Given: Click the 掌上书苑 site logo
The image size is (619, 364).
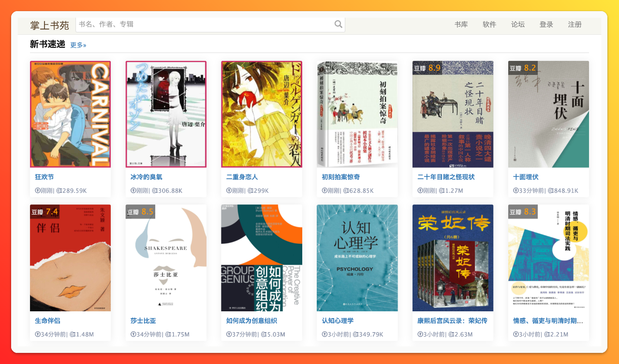Looking at the screenshot, I should click(50, 25).
